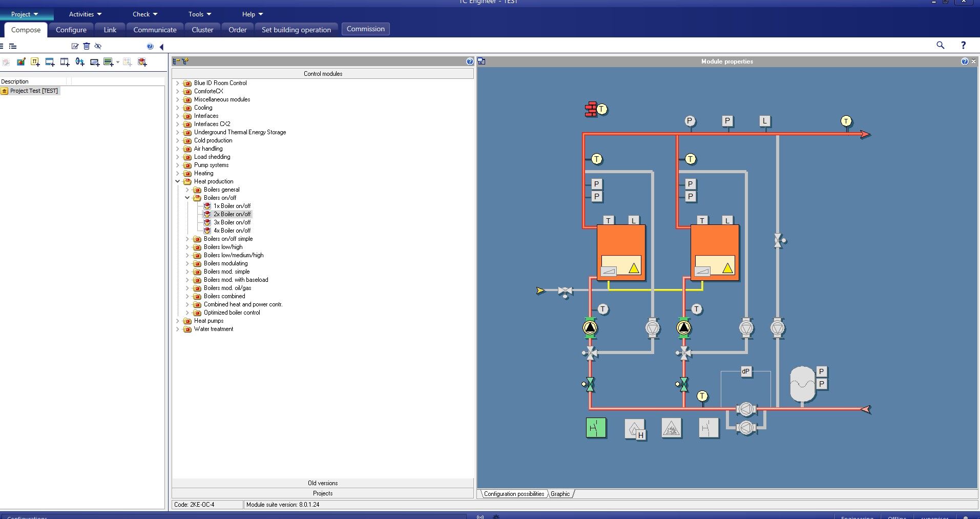Image resolution: width=980 pixels, height=519 pixels.
Task: Click the hide/preview eye icon
Action: coord(98,46)
